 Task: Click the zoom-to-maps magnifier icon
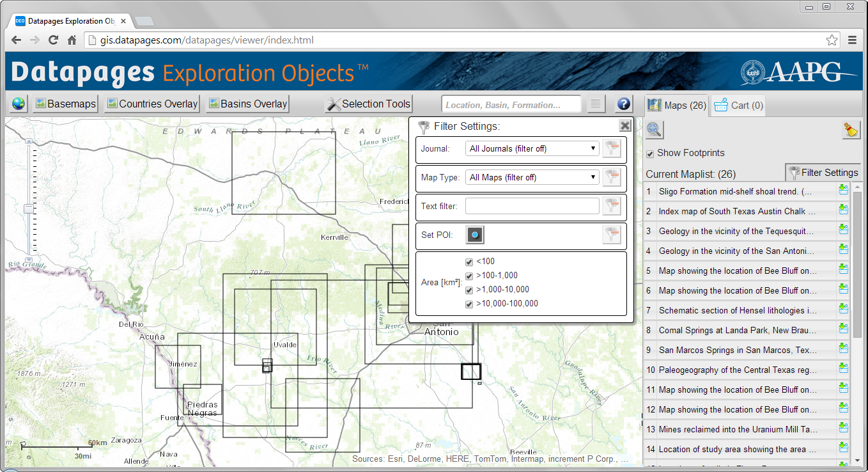click(x=654, y=129)
